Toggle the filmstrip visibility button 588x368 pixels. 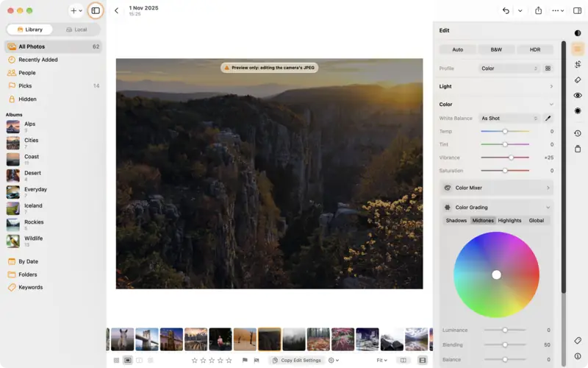pyautogui.click(x=422, y=360)
